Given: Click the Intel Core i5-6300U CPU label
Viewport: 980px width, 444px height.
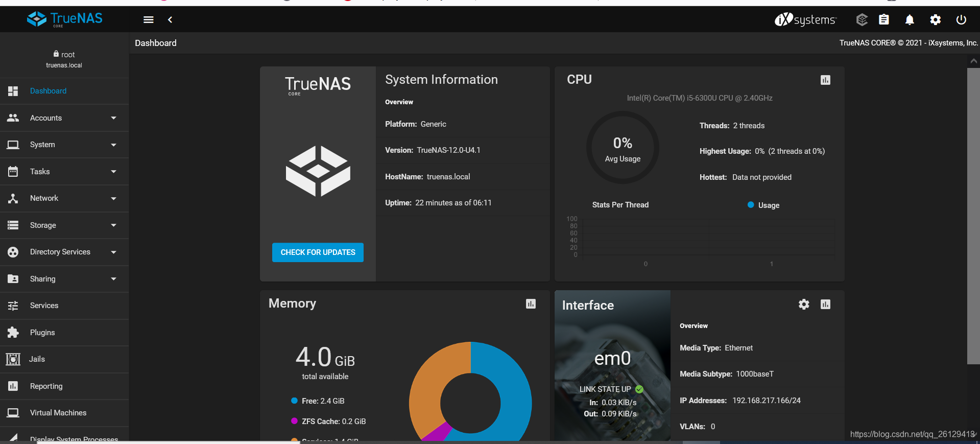Looking at the screenshot, I should click(700, 98).
